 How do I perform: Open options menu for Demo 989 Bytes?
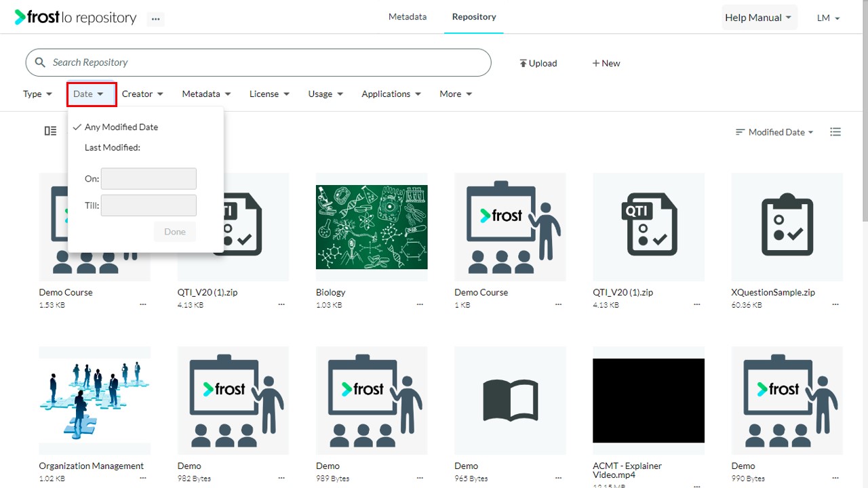point(420,479)
